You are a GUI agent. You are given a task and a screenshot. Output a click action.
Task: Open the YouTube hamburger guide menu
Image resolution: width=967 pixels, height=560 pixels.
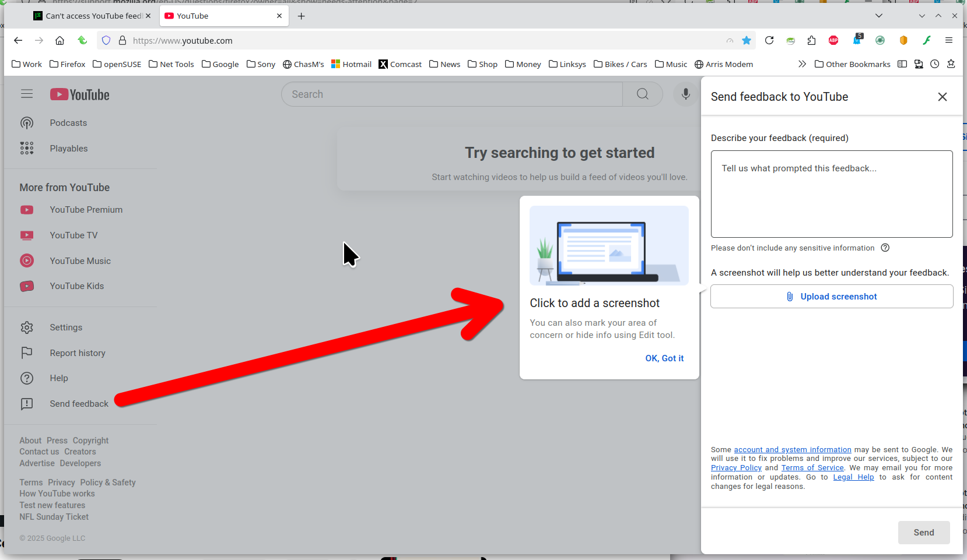(x=27, y=94)
